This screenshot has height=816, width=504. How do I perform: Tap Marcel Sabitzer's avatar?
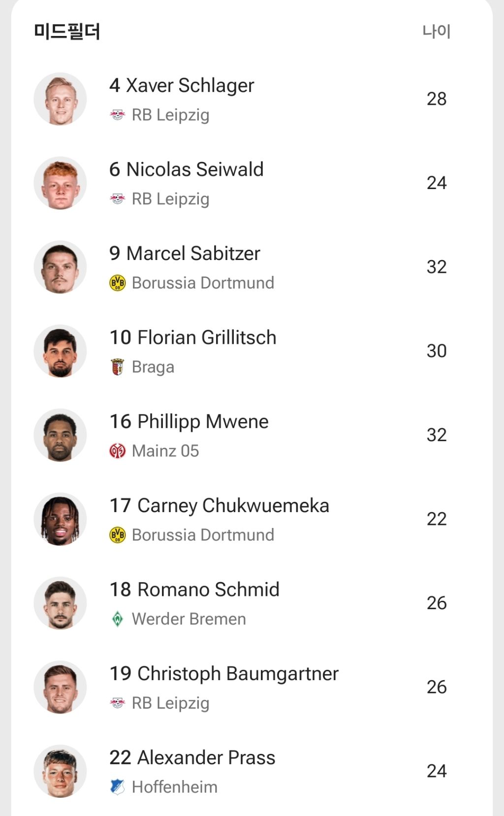(60, 267)
